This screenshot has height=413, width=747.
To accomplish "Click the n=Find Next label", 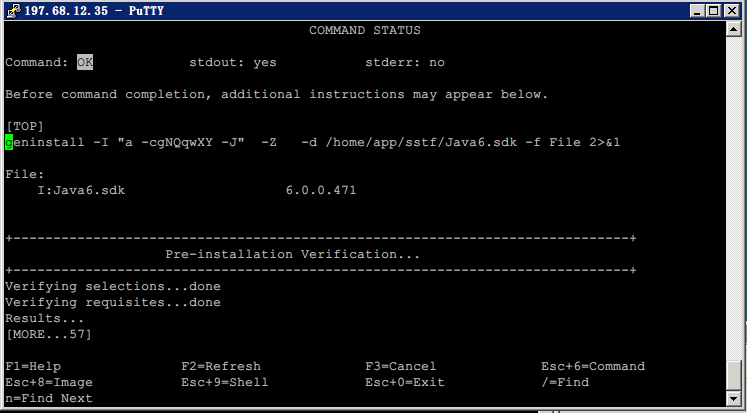I will pos(49,398).
